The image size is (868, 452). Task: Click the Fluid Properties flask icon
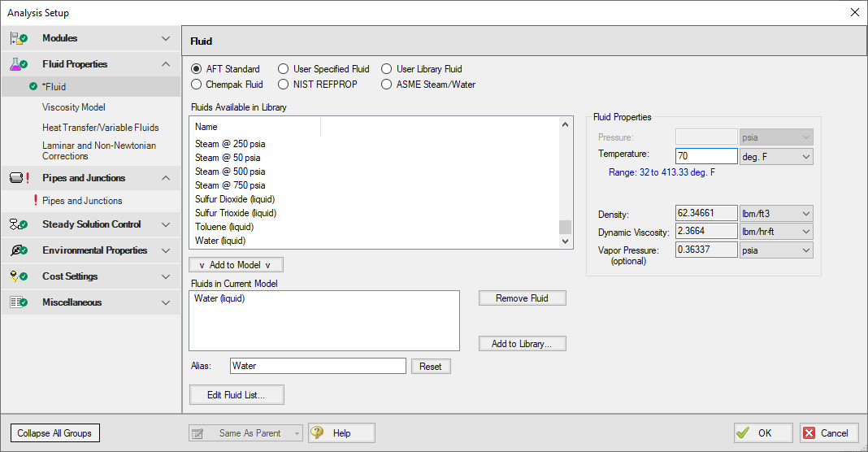(x=20, y=64)
